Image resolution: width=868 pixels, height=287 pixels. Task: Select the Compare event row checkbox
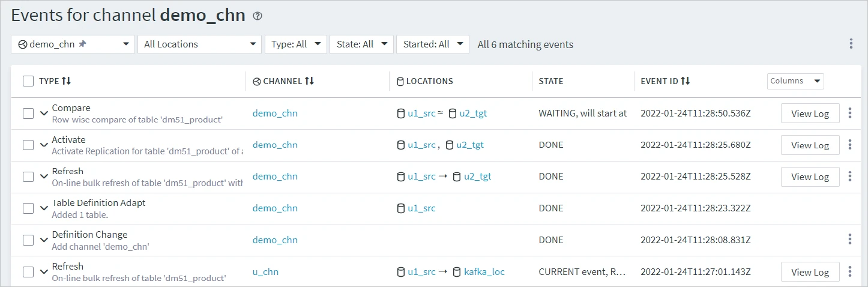coord(28,113)
